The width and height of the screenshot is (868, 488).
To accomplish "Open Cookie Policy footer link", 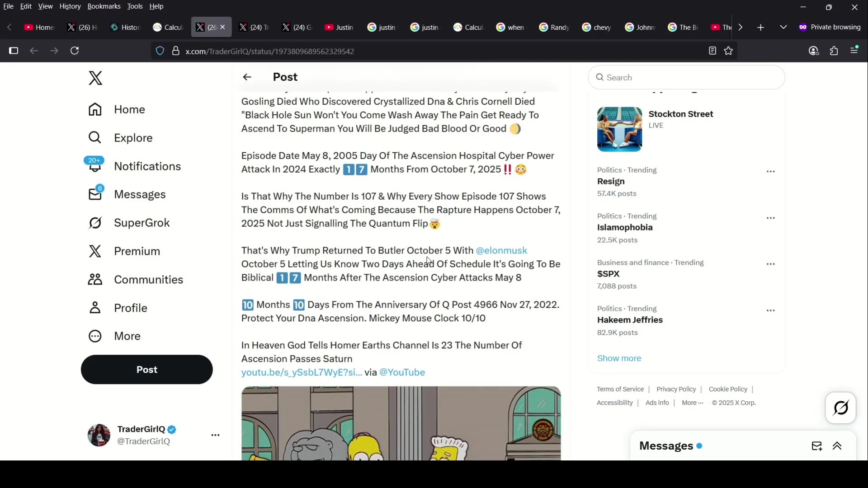I will (728, 390).
